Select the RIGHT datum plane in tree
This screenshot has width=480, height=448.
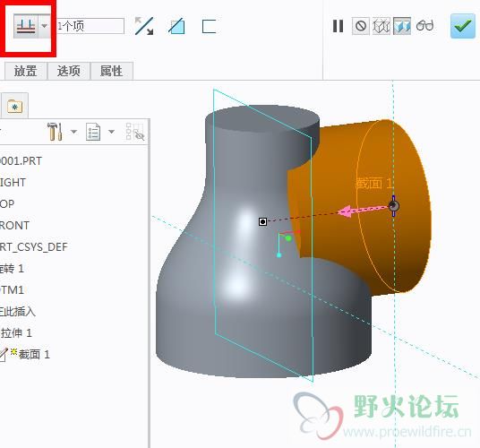[13, 183]
